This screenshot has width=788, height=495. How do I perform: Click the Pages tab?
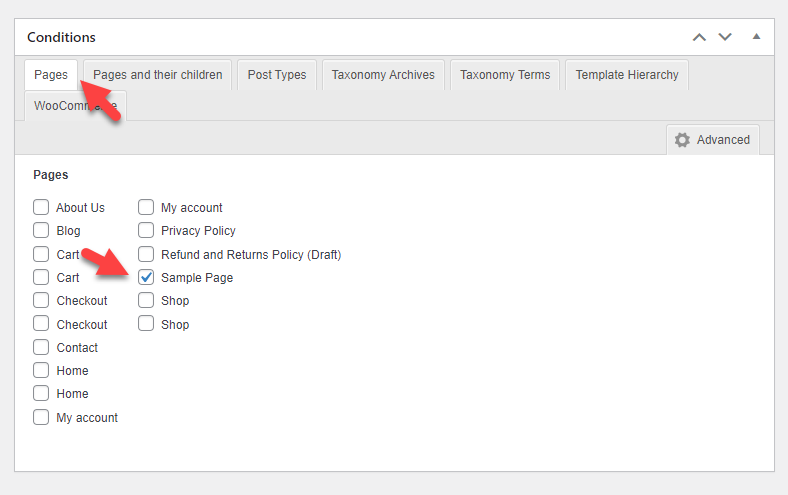[51, 75]
